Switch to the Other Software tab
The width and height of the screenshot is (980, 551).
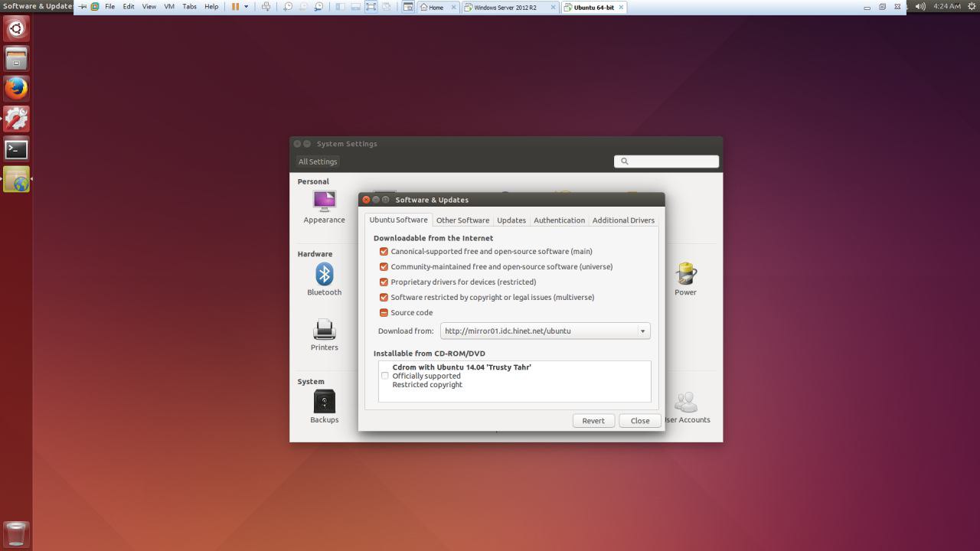(462, 220)
